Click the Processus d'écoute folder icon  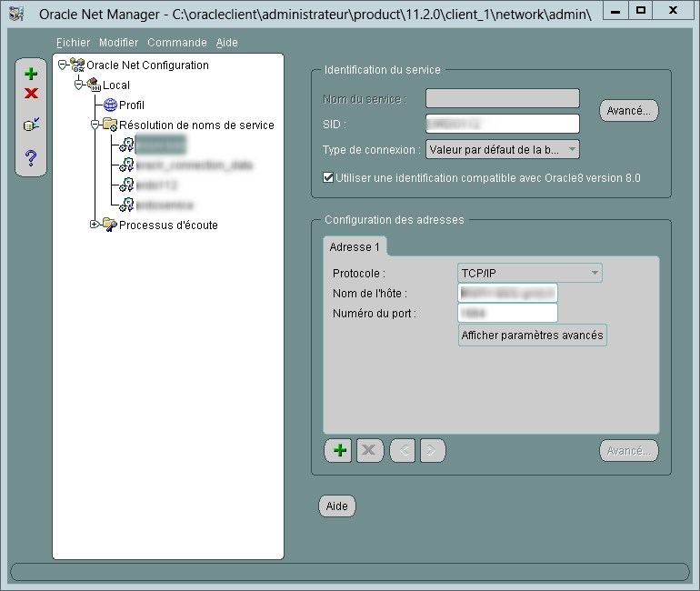pos(109,225)
